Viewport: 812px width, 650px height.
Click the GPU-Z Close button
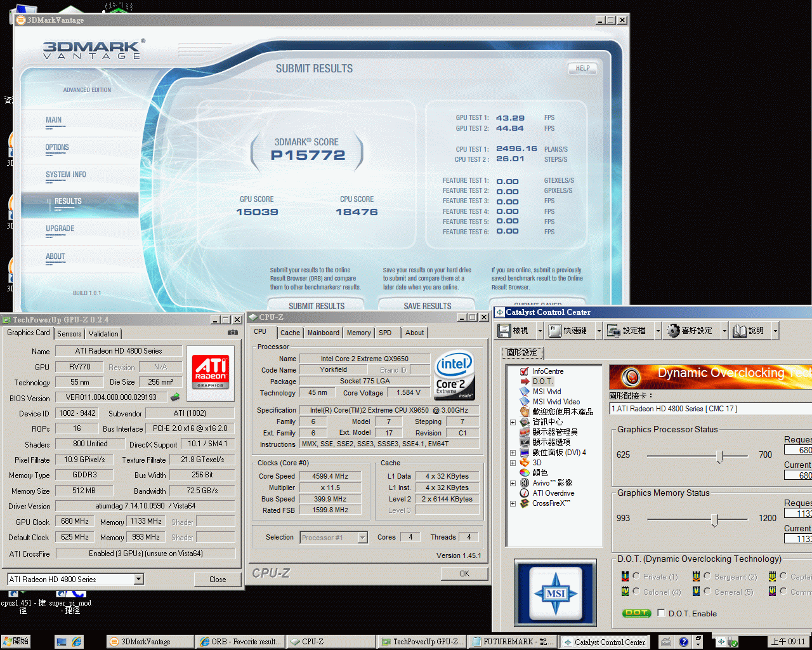pyautogui.click(x=218, y=579)
